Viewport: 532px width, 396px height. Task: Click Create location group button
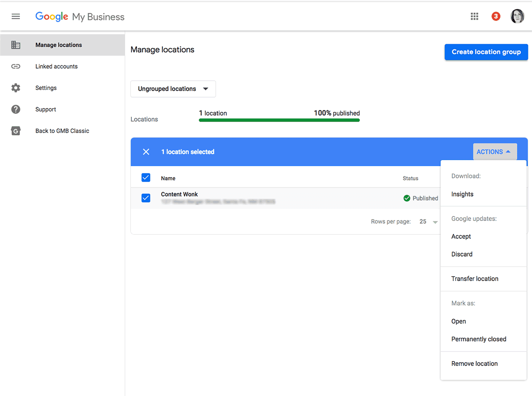[486, 52]
